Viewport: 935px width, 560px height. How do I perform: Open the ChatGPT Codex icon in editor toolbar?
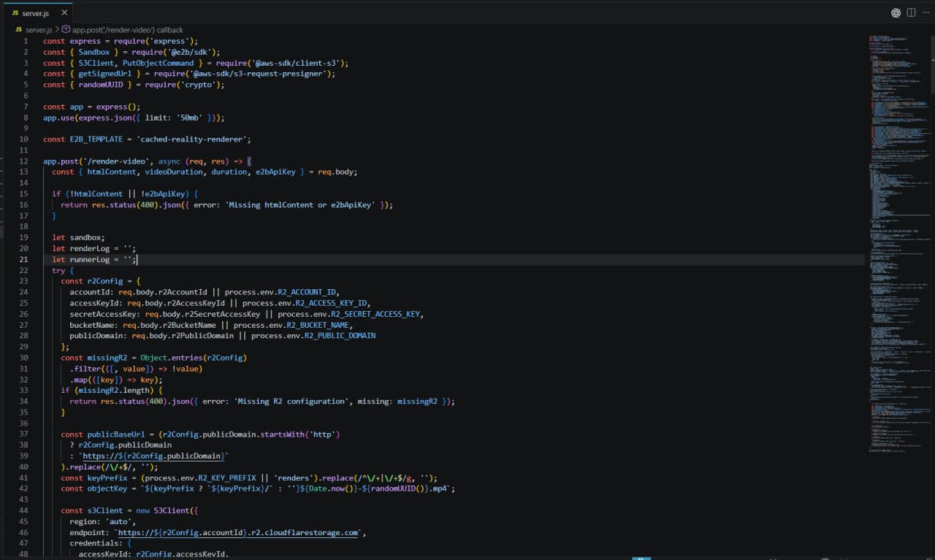click(x=896, y=12)
